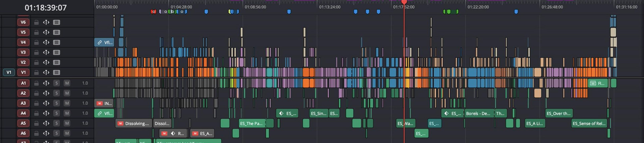
Task: Toggle auto track selector on V4
Action: pos(46,43)
